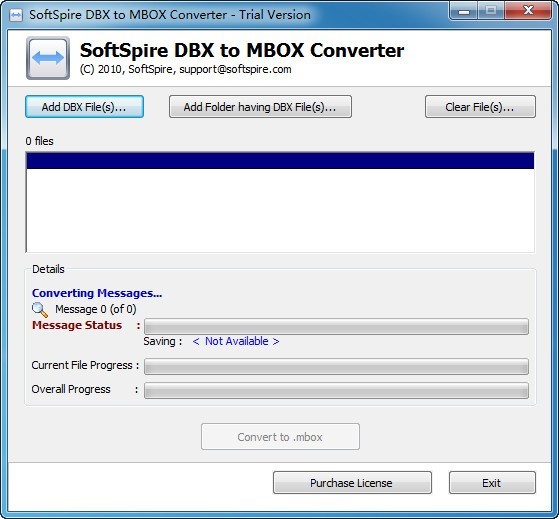559x519 pixels.
Task: Click the Clear File(s)... button
Action: pyautogui.click(x=480, y=107)
